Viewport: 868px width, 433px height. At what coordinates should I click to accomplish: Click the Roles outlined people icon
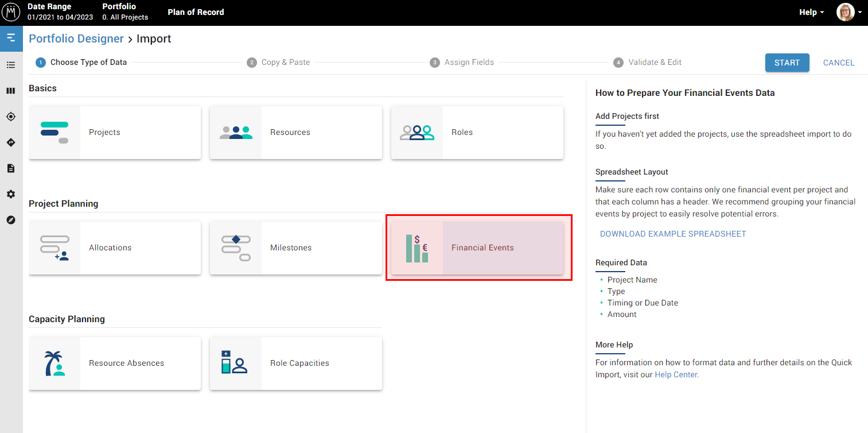(x=417, y=133)
